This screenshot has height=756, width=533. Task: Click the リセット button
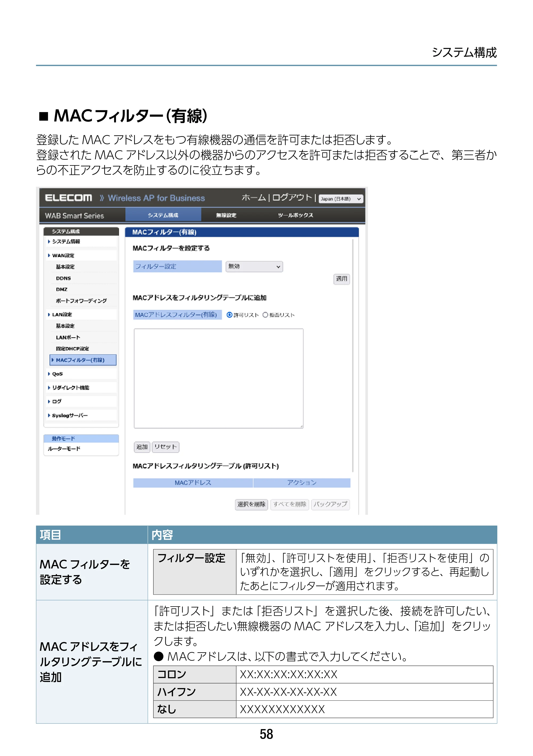tap(165, 447)
